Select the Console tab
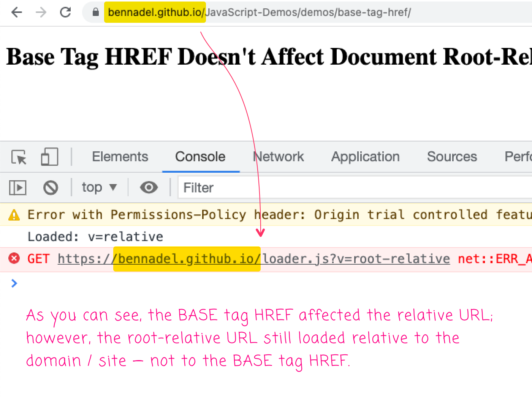Image resolution: width=532 pixels, height=397 pixels. click(200, 157)
